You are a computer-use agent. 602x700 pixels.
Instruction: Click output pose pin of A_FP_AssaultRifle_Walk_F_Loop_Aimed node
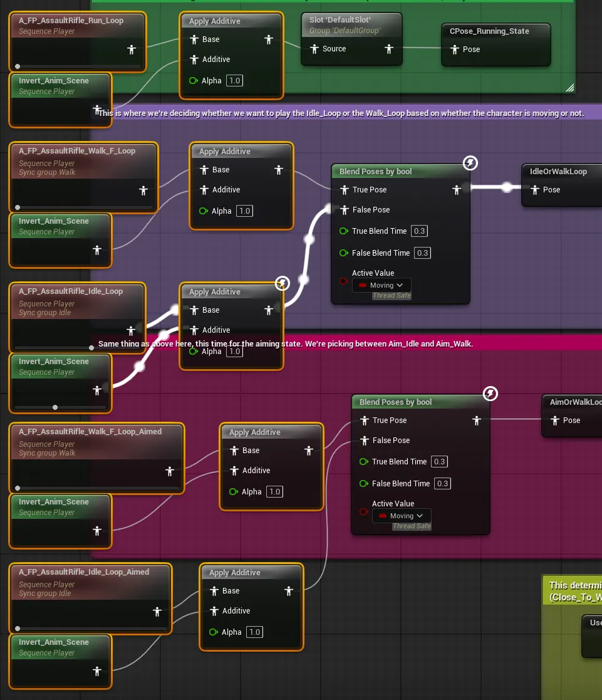(x=170, y=471)
